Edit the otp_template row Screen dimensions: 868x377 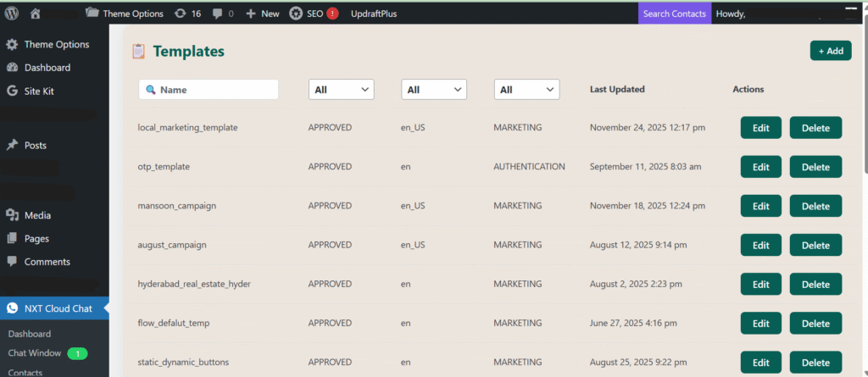[x=760, y=167]
